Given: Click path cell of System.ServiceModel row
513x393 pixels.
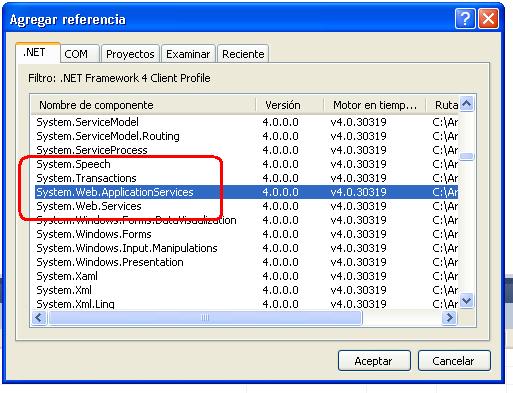Looking at the screenshot, I should point(445,122).
